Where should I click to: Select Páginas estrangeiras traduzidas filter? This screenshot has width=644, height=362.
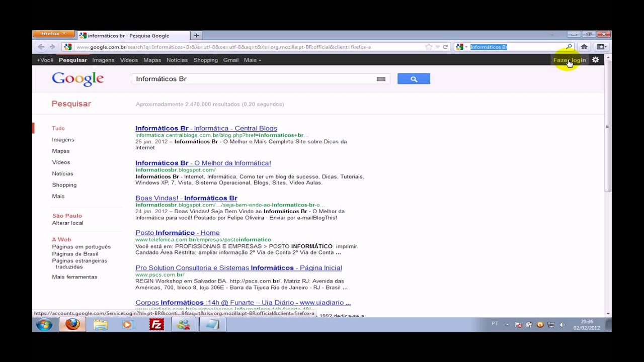pos(79,264)
